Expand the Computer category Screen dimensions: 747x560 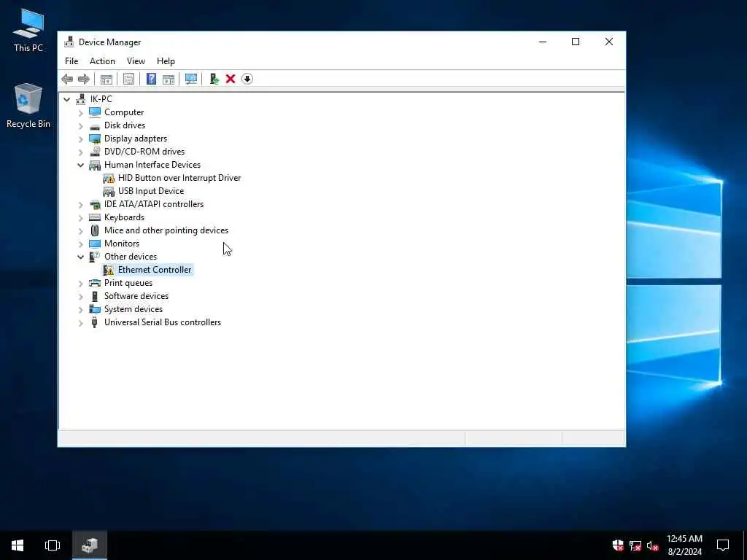(80, 113)
